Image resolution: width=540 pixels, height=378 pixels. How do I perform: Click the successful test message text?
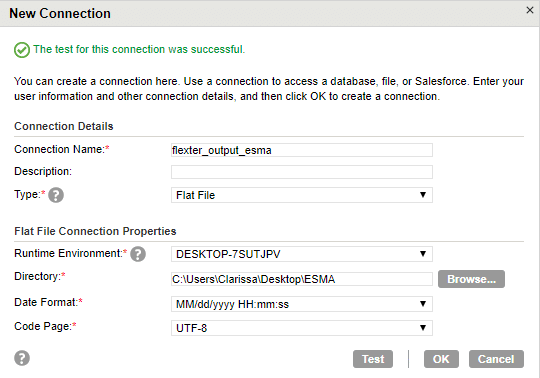[139, 49]
